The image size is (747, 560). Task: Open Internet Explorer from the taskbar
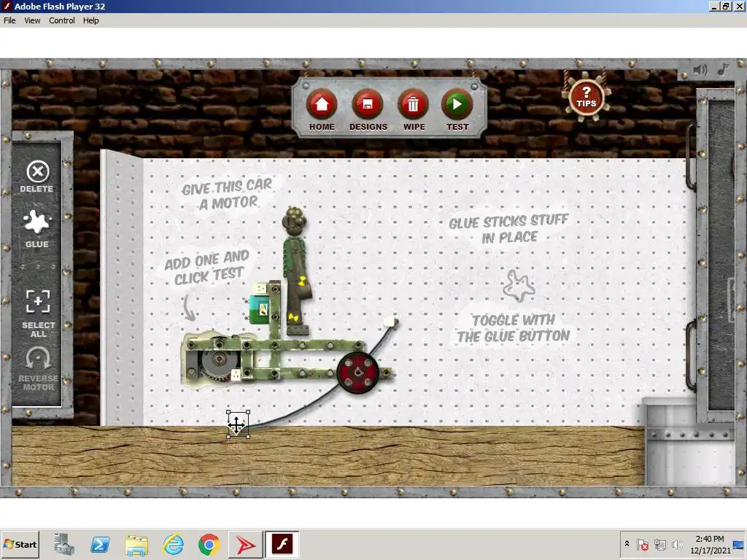tap(173, 544)
